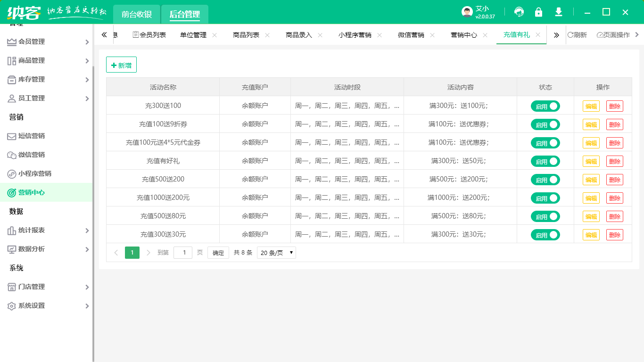The height and width of the screenshot is (362, 644).
Task: Open the 前台收银 menu item
Action: 135,14
